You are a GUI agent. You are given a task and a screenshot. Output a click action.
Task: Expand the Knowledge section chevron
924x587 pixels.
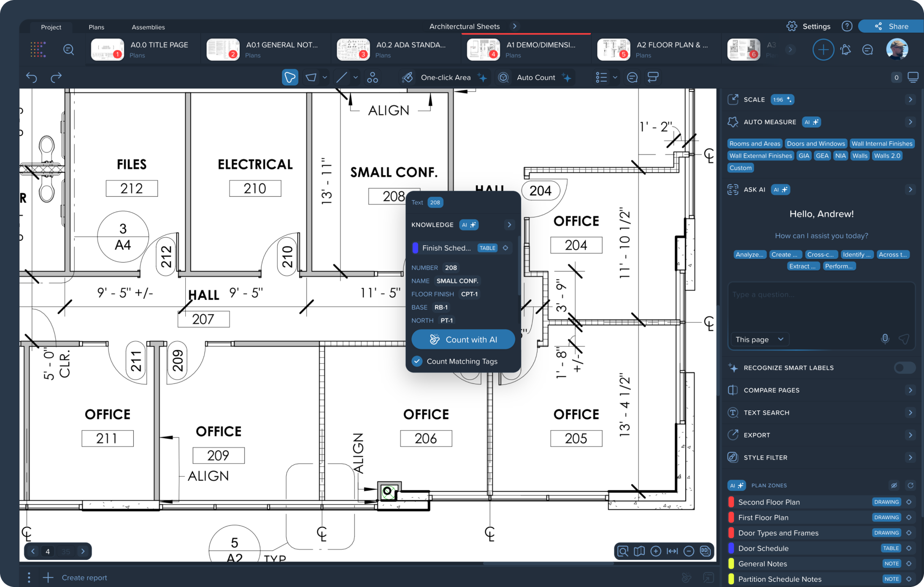pyautogui.click(x=509, y=225)
